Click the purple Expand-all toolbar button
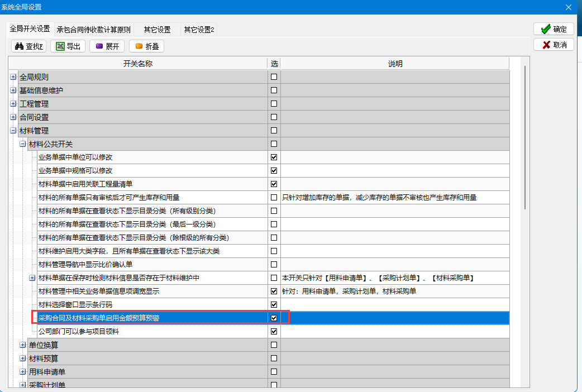The image size is (582, 392). (107, 46)
